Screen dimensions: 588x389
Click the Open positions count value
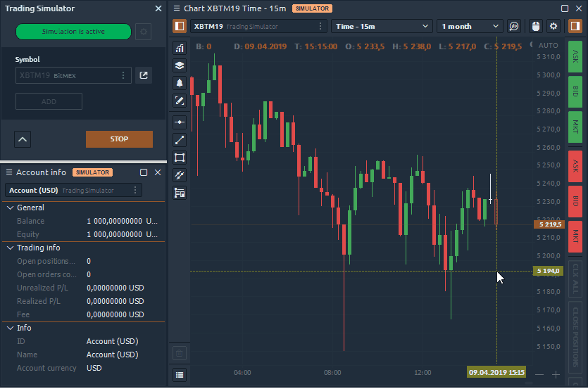coord(89,261)
